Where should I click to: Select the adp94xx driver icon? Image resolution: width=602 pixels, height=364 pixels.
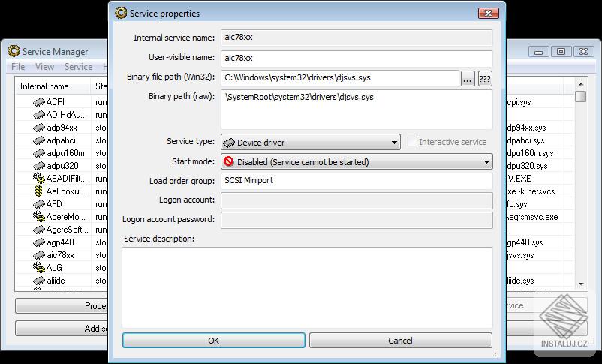[39, 128]
